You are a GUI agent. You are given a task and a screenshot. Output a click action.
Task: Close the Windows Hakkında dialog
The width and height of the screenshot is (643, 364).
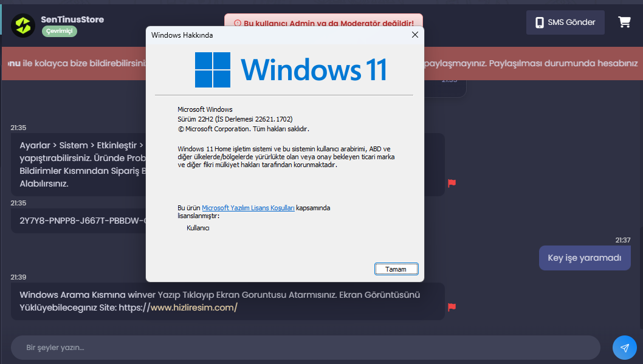click(415, 35)
